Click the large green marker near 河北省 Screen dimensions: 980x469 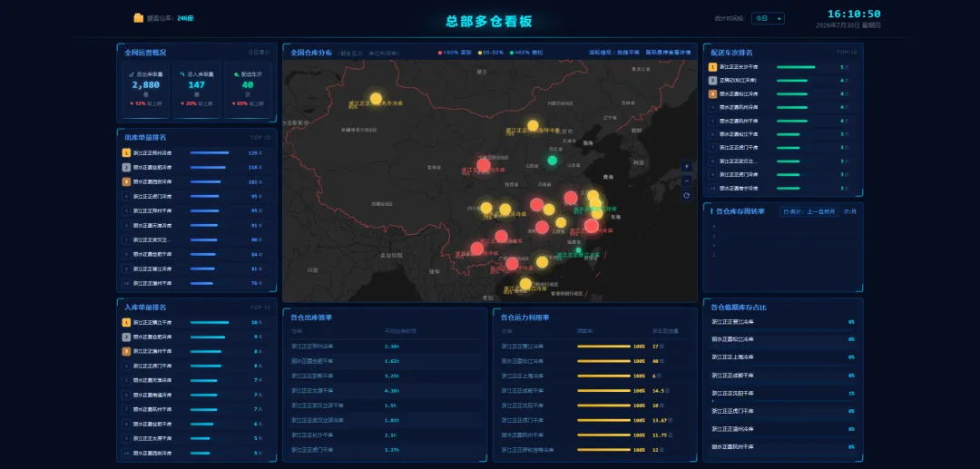[552, 161]
